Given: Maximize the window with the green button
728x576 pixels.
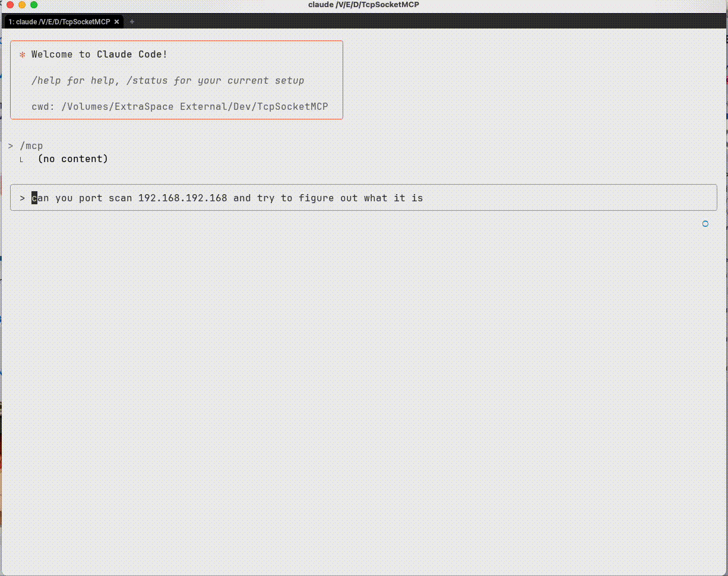Looking at the screenshot, I should pos(34,5).
